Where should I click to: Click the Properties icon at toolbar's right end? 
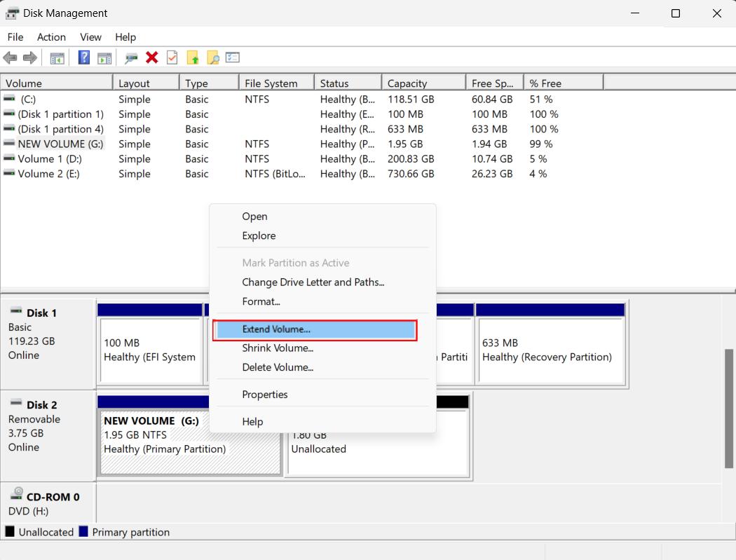232,57
